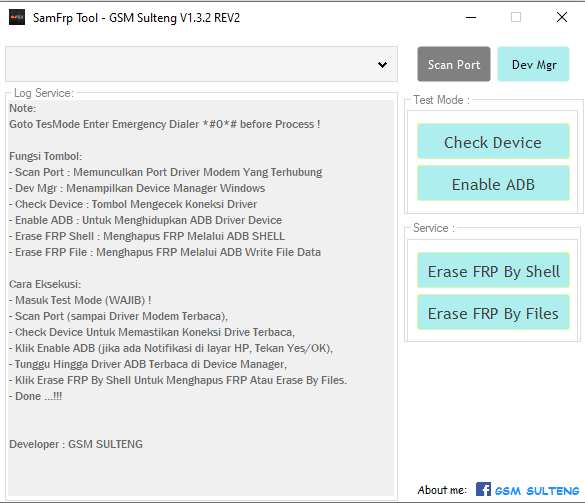Click 'Check Device Untuk Memastikan Koneksi' line
Screen dimensions: 585x503
point(152,332)
